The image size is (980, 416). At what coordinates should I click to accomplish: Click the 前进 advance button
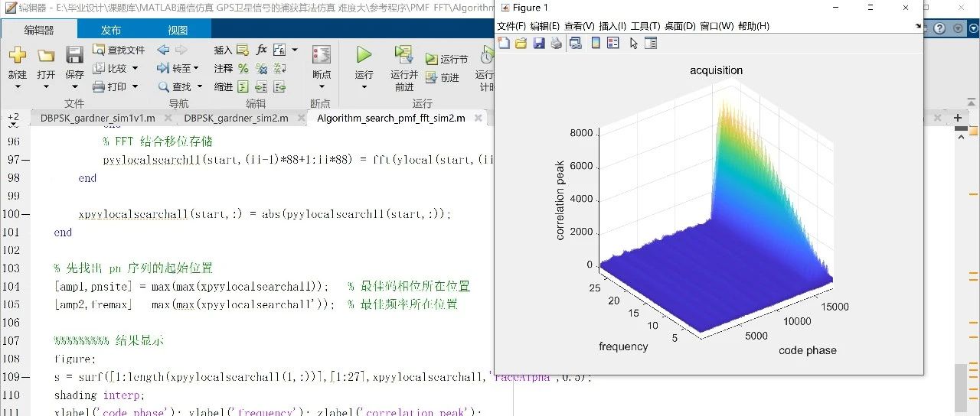[443, 78]
